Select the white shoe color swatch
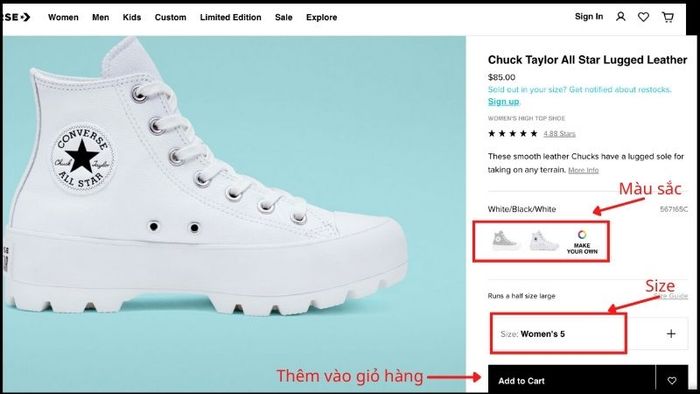 click(x=543, y=241)
